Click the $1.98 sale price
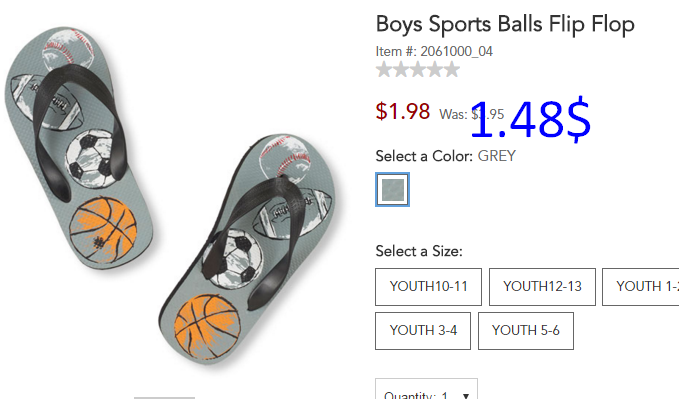Viewport: 679px width, 399px height. [403, 111]
